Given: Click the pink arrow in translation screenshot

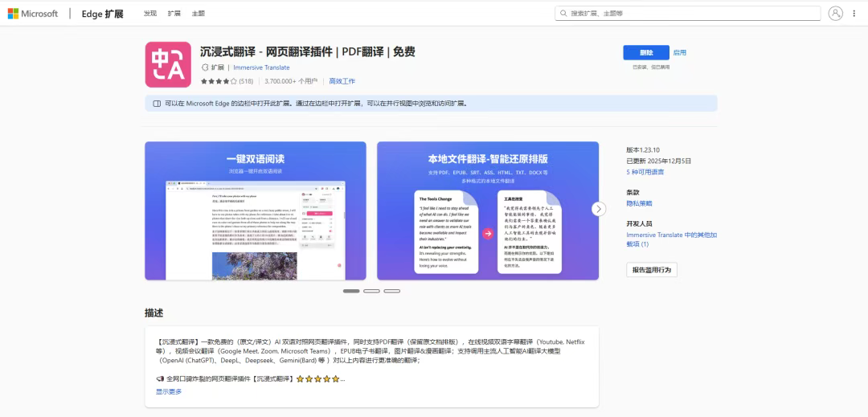Looking at the screenshot, I should coord(488,233).
